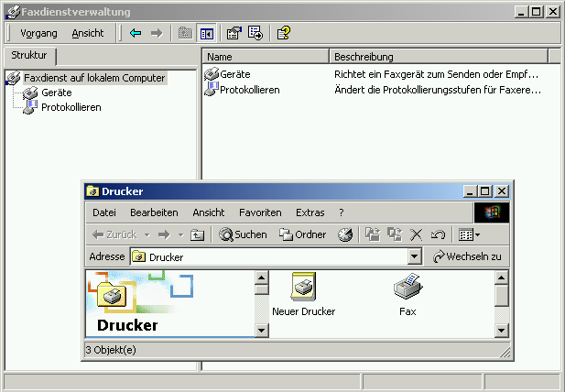Select Protokollieren in the Struktur tree
The width and height of the screenshot is (565, 392).
pos(71,107)
